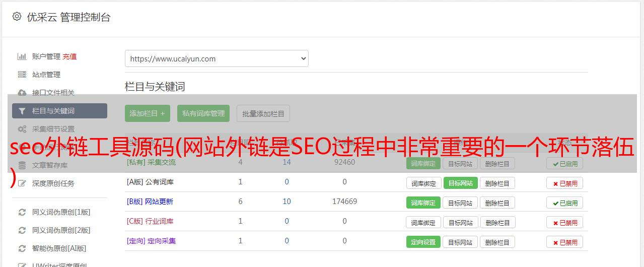The height and width of the screenshot is (267, 644).
Task: Click the gear icon beside 优采云 管理控制台
Action: coord(17,17)
